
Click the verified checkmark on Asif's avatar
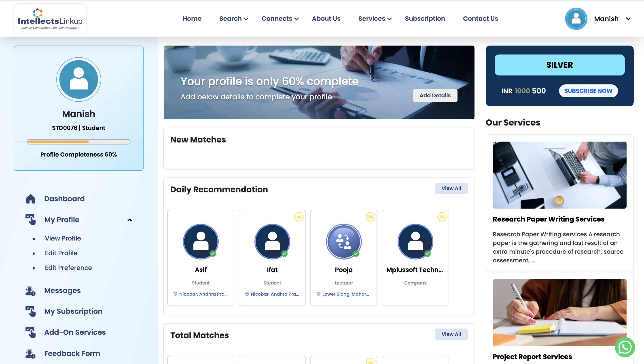[213, 253]
